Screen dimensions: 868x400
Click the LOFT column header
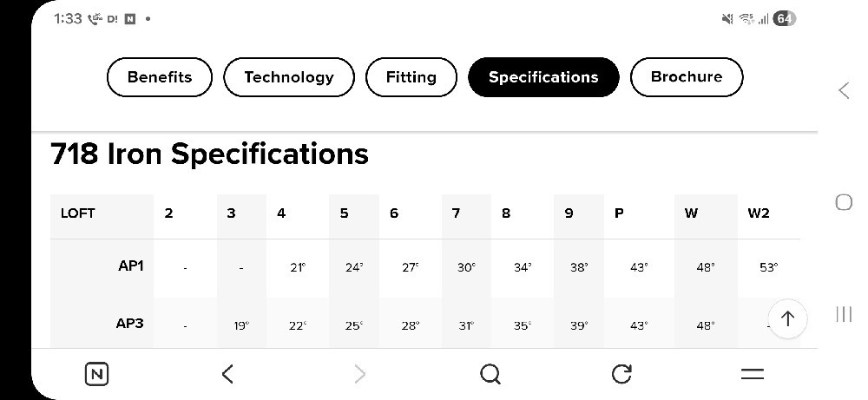[78, 213]
